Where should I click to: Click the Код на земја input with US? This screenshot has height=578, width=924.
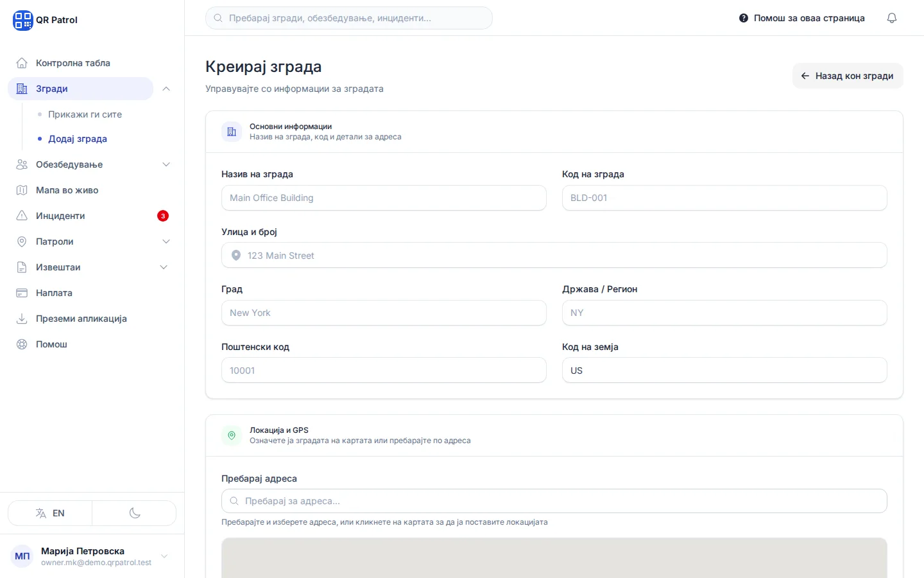click(724, 371)
